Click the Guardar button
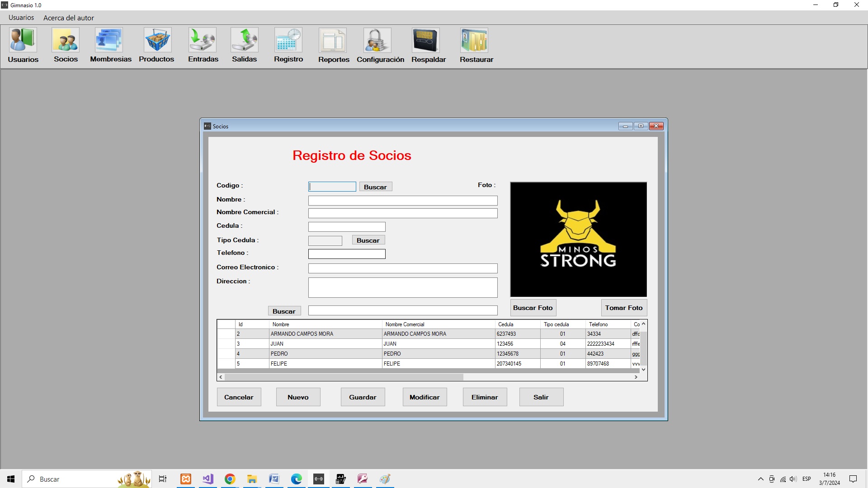 coord(363,397)
